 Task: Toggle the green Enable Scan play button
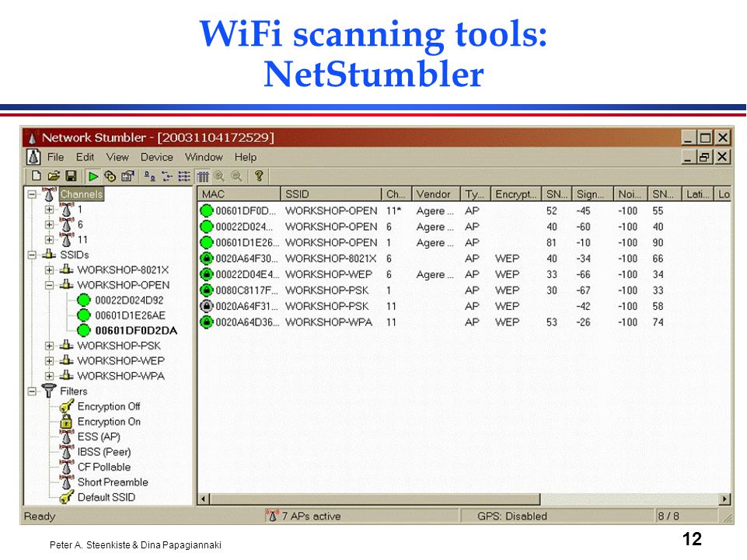(93, 176)
